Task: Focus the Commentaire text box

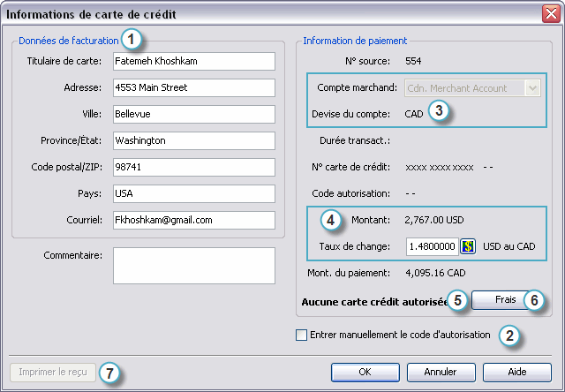Action: point(193,265)
